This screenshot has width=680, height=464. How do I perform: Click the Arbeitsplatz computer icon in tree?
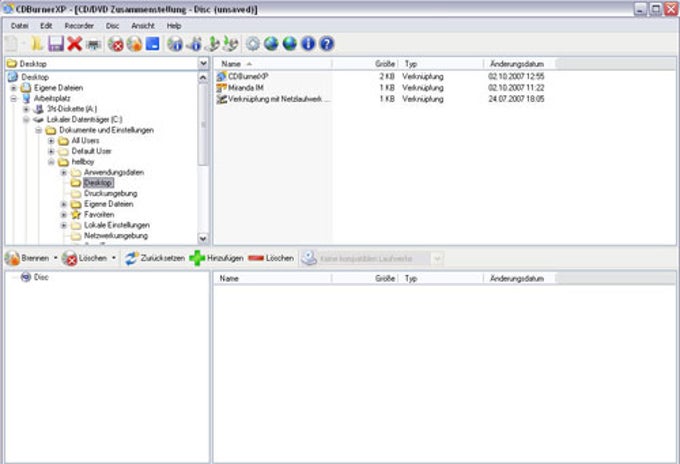[x=26, y=98]
